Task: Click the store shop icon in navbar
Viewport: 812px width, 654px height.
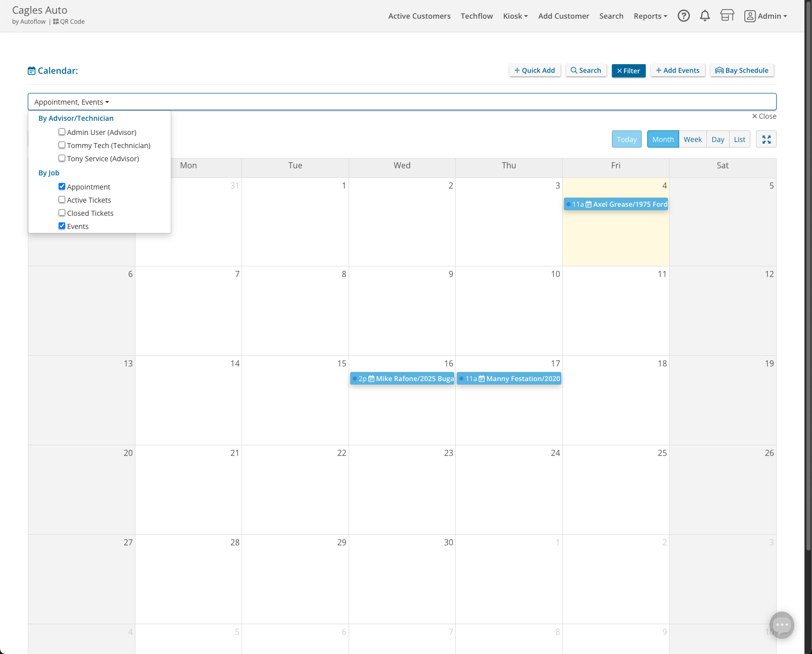Action: 727,16
